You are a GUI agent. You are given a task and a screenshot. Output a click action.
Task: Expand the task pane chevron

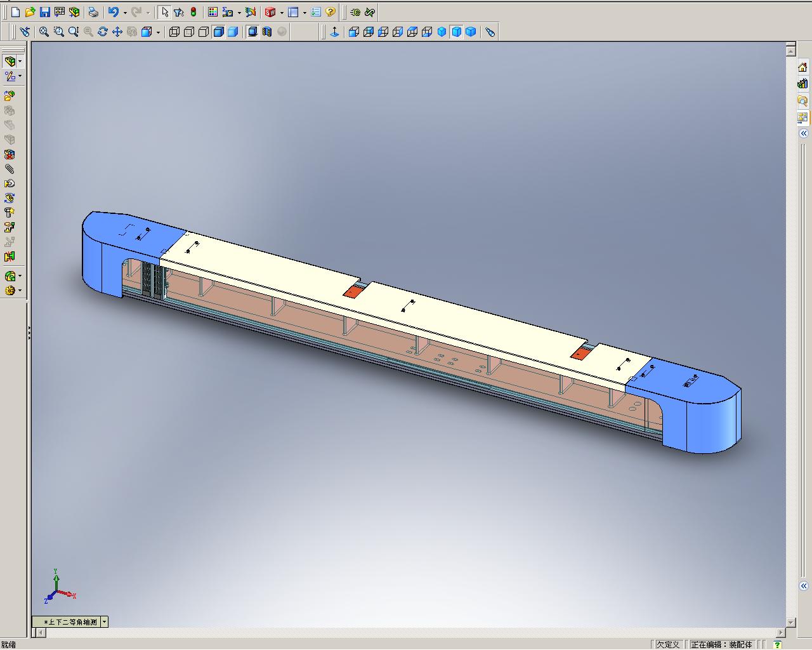tap(804, 133)
